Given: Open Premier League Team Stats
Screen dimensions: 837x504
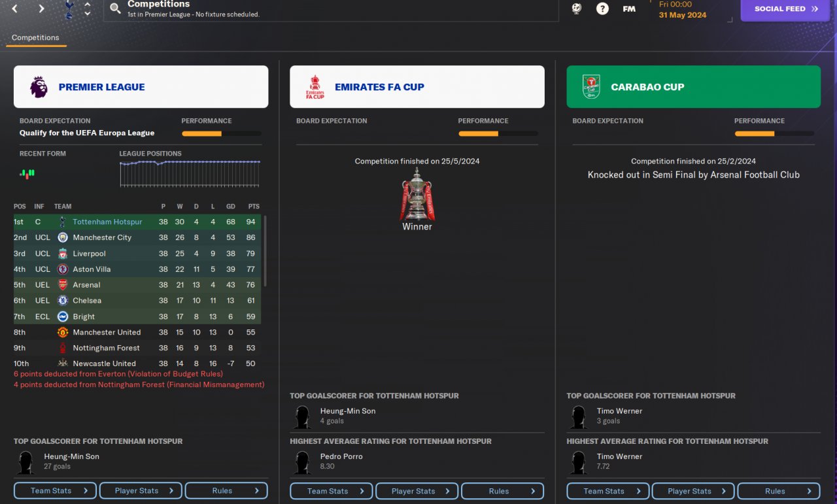Looking at the screenshot, I should click(x=55, y=490).
